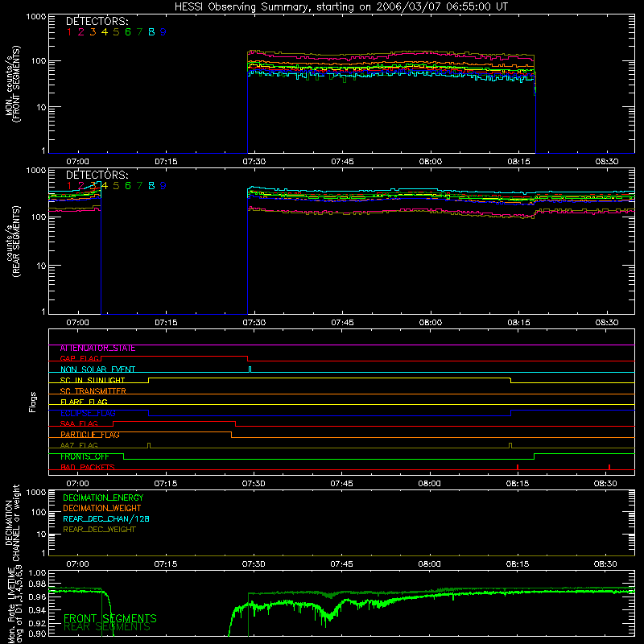The height and width of the screenshot is (644, 644).
Task: Click the MON. counts/s (FRONT SEGMENTS) axis title
Action: click(x=13, y=84)
